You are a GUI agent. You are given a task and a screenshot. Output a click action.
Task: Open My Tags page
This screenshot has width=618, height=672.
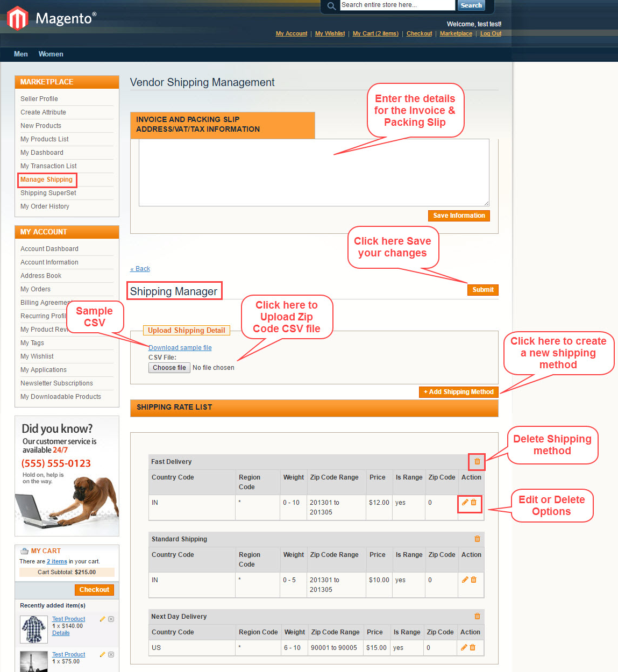pyautogui.click(x=32, y=343)
